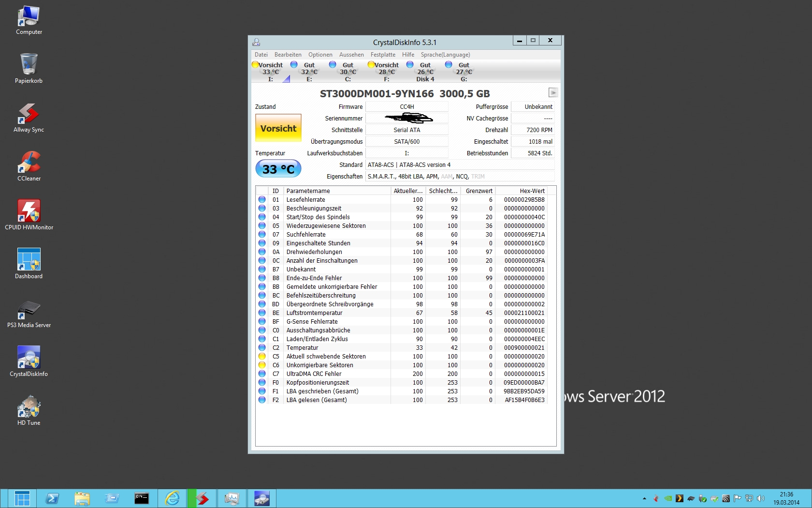
Task: Click blue icon of UltraDMA CRC Fehler
Action: (262, 374)
